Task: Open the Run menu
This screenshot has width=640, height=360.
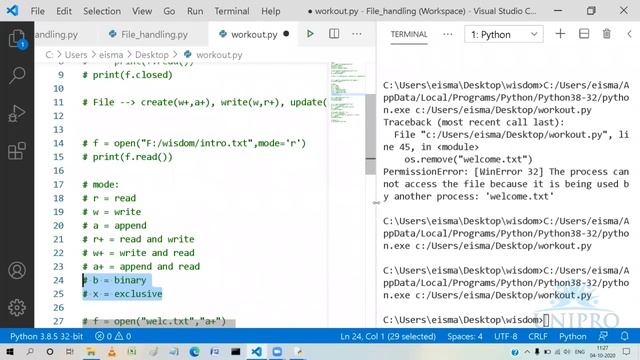Action: coord(195,11)
